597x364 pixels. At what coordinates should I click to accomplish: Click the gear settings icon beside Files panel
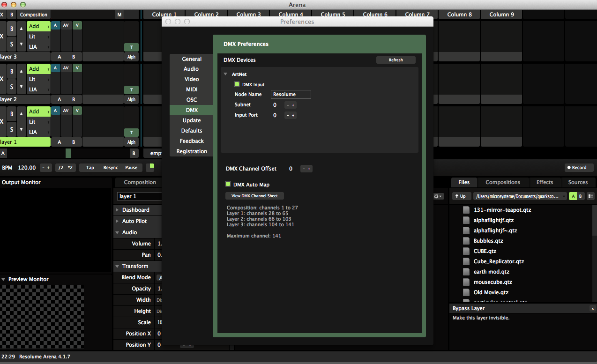pos(438,196)
